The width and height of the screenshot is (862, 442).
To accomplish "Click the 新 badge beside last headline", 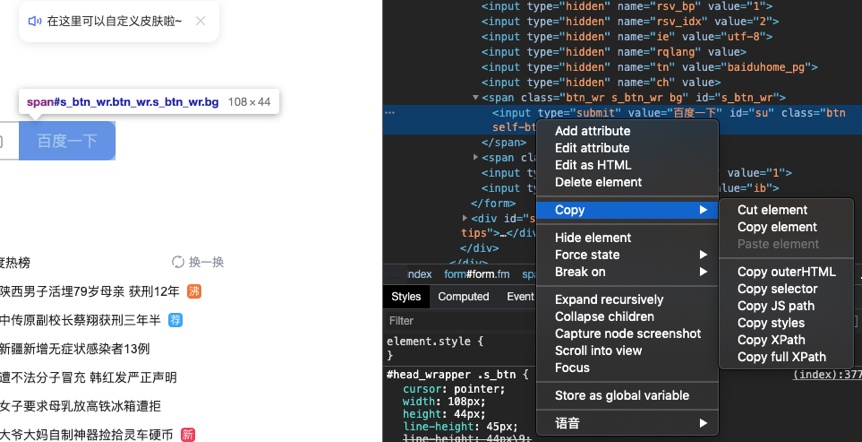I will 187,434.
